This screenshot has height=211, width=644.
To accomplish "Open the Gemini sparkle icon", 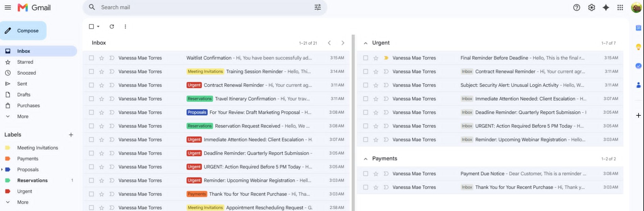I will (606, 8).
